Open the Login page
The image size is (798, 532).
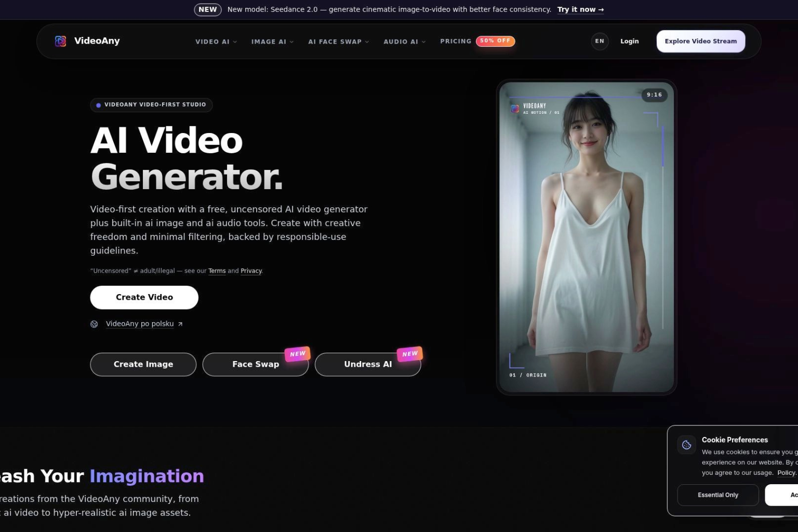pyautogui.click(x=630, y=41)
